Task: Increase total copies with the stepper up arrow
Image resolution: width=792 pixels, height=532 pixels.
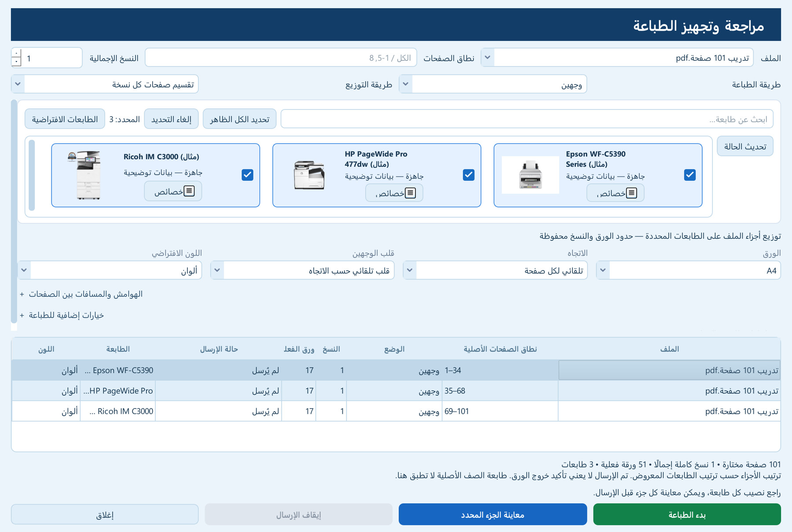Action: pyautogui.click(x=16, y=53)
